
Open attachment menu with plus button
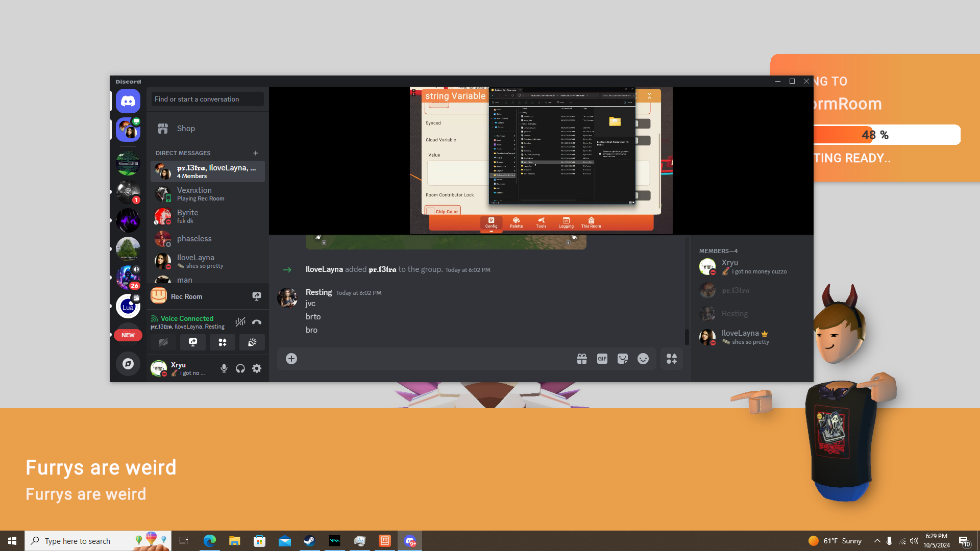pos(291,359)
